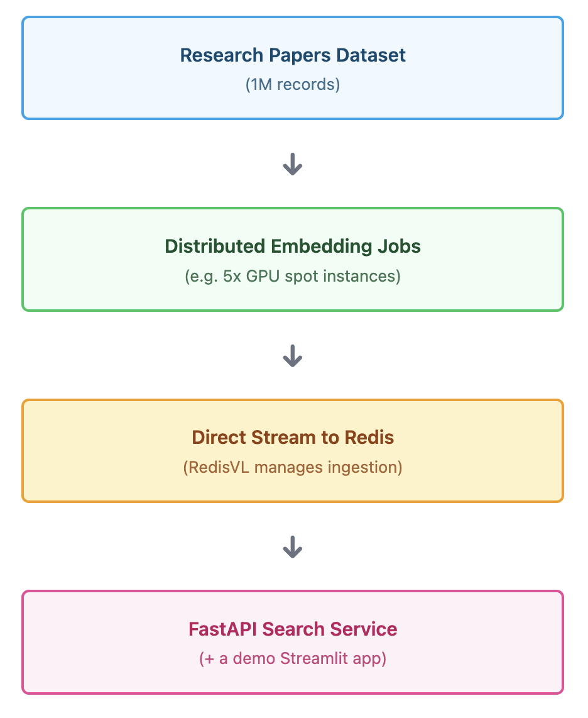Click the "+ a demo Streamlit app" caption
Viewport: 588px width, 718px height.
point(293,659)
